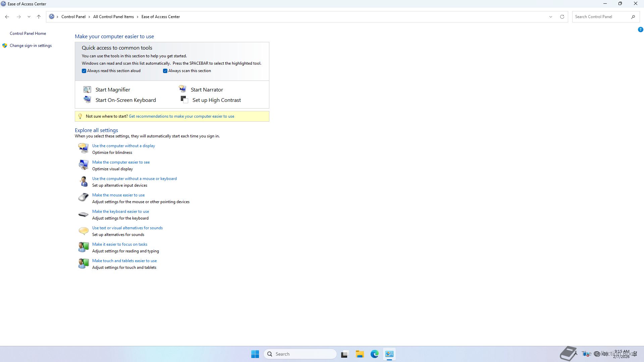Click the mouse icon under Explore all settings

coord(83,197)
